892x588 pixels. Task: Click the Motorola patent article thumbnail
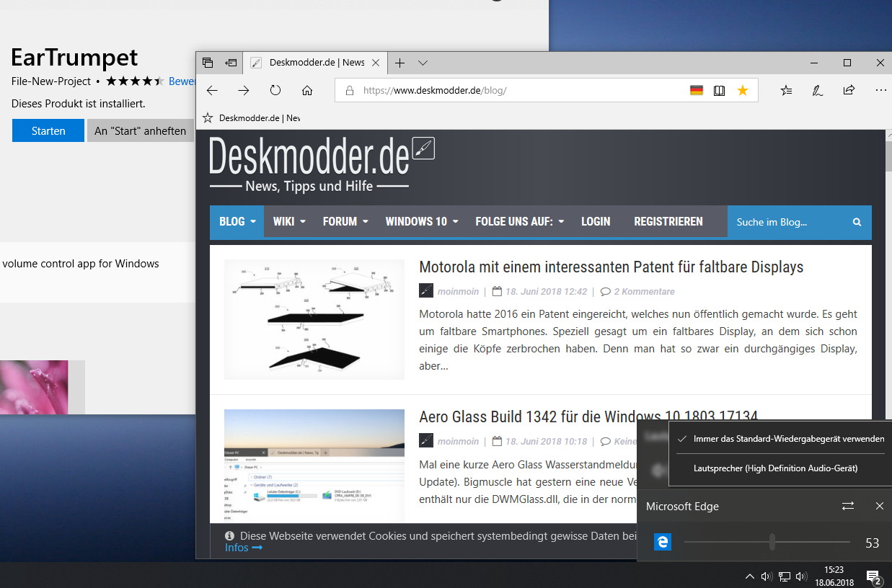314,319
